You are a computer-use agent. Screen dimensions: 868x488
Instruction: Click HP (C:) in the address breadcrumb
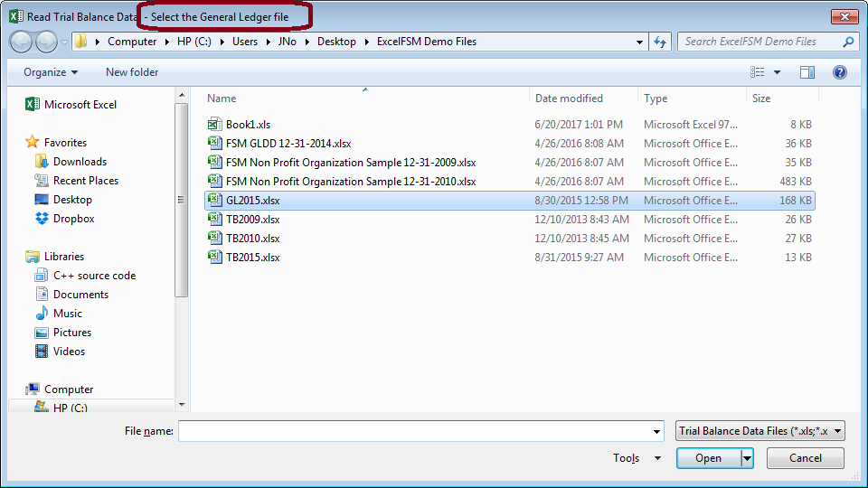194,42
